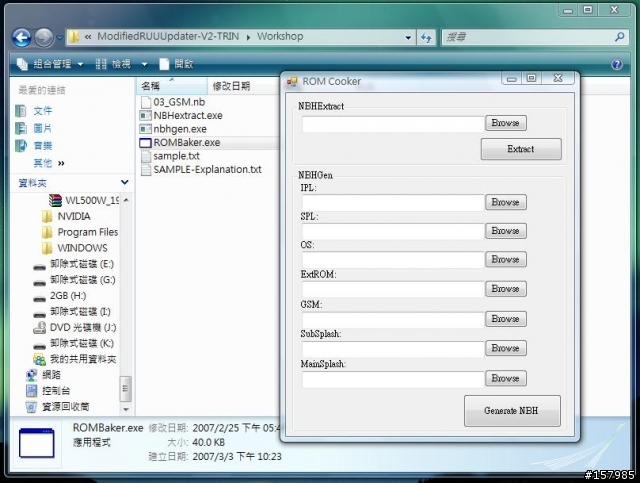
Task: Click the GSM path input field
Action: (393, 320)
